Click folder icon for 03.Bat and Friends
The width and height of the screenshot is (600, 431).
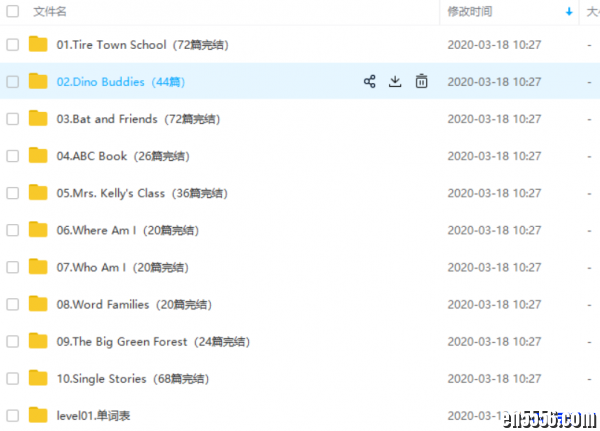[x=38, y=119]
